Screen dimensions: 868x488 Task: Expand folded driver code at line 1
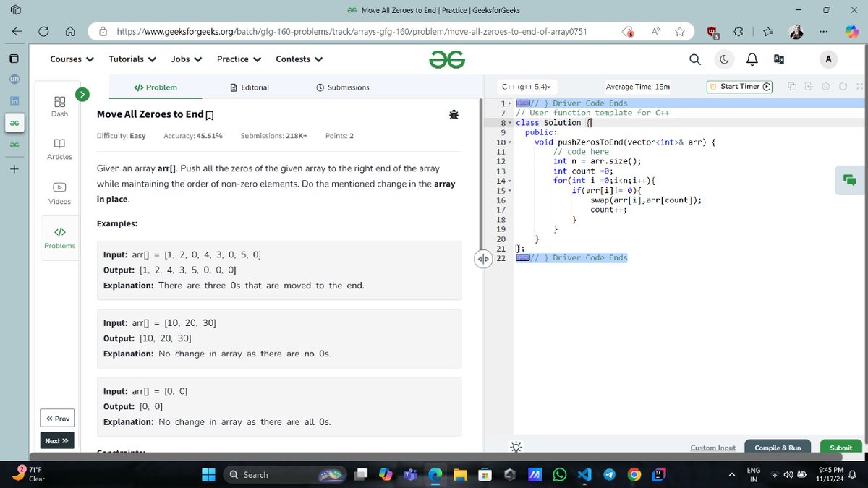pyautogui.click(x=511, y=103)
